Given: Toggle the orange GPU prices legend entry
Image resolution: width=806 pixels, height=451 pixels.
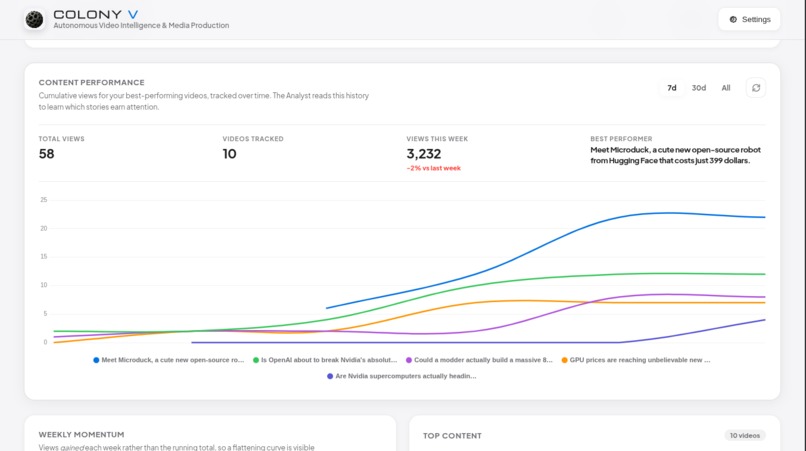Looking at the screenshot, I should coord(636,360).
